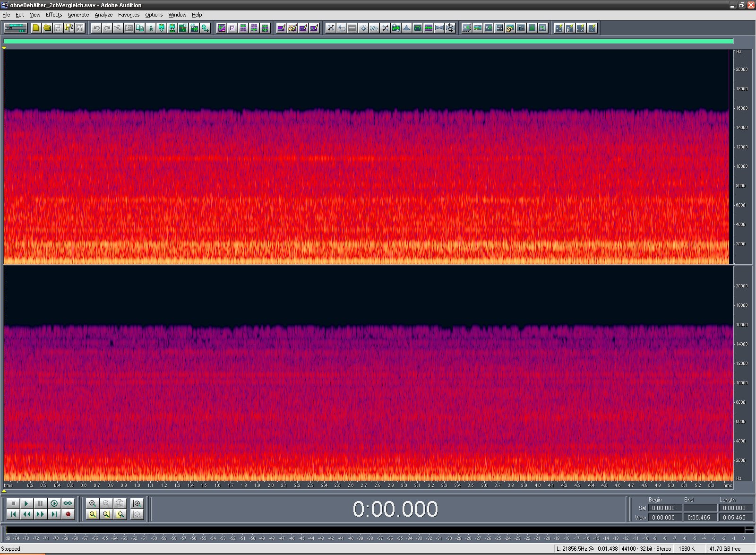
Task: Click the scissors Cut icon
Action: click(x=151, y=28)
